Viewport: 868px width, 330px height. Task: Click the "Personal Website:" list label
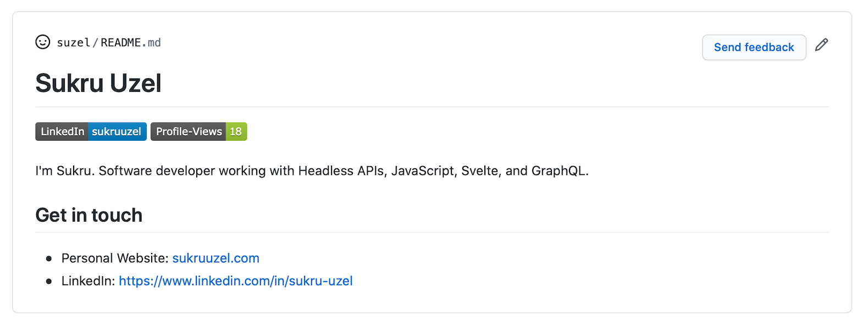click(115, 258)
